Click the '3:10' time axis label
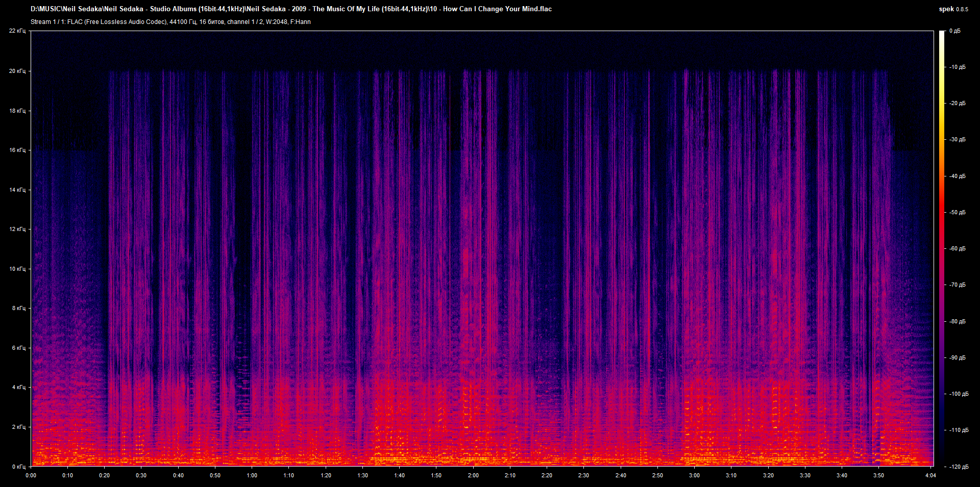980x487 pixels. (731, 476)
